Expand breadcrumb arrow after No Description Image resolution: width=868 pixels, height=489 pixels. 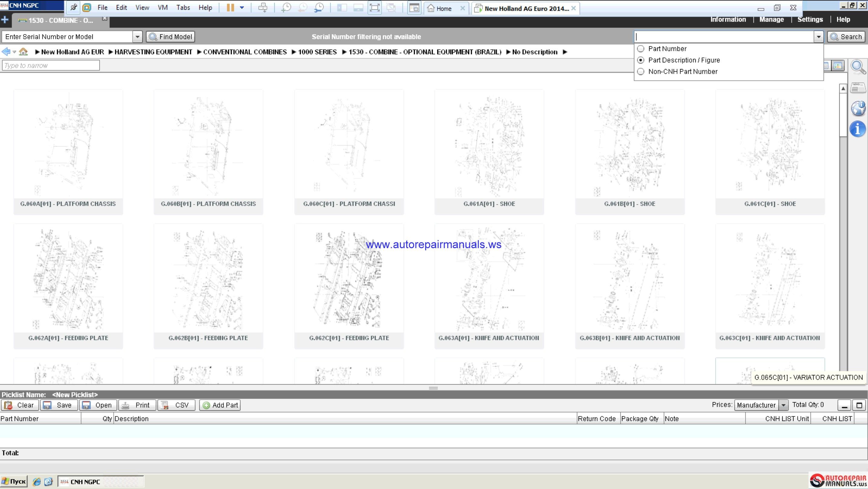click(565, 52)
